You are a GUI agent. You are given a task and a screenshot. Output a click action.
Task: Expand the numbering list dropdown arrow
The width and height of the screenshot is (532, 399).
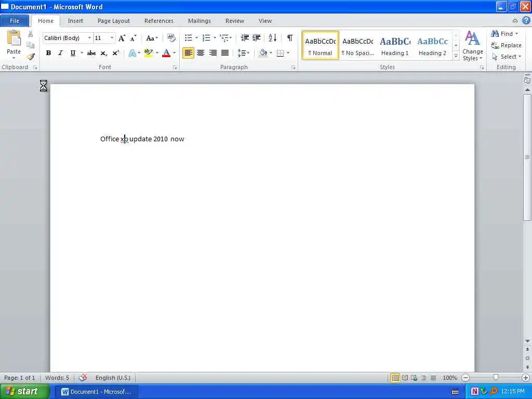tap(215, 37)
